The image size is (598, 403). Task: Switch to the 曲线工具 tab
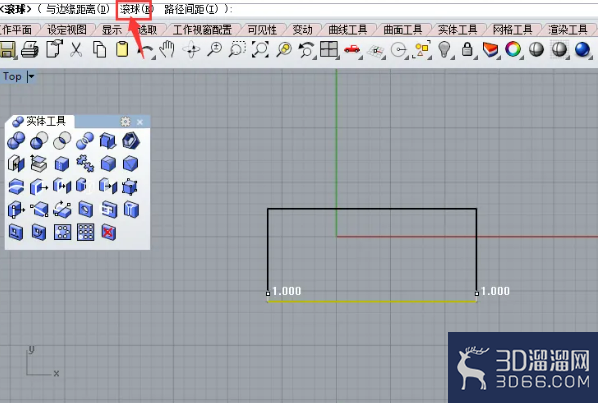347,29
